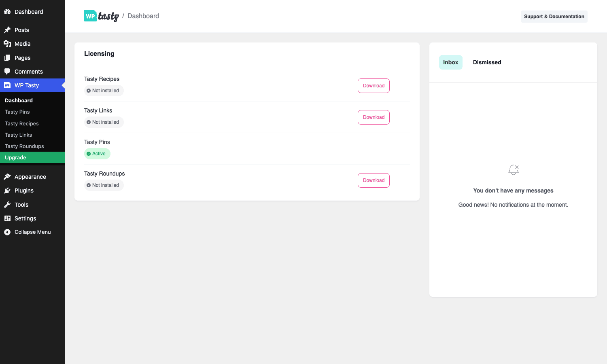607x364 pixels.
Task: Click the Collapse Menu arrow icon
Action: point(7,232)
